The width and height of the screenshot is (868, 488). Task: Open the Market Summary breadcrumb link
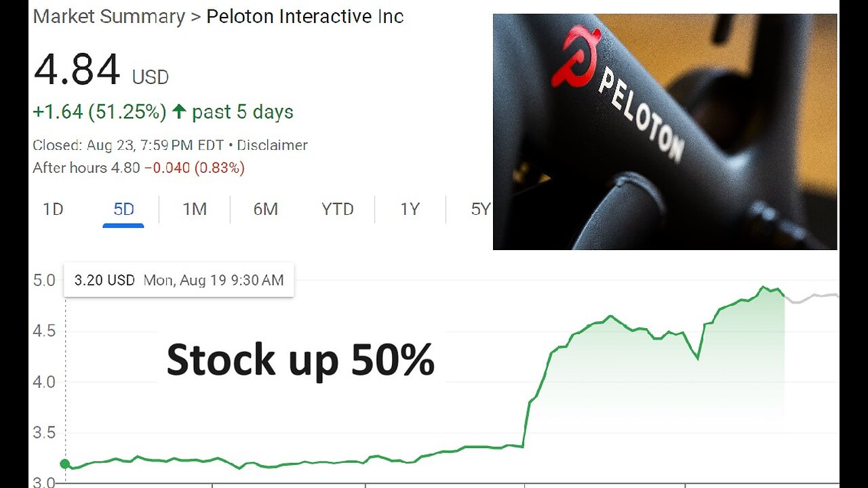[108, 16]
